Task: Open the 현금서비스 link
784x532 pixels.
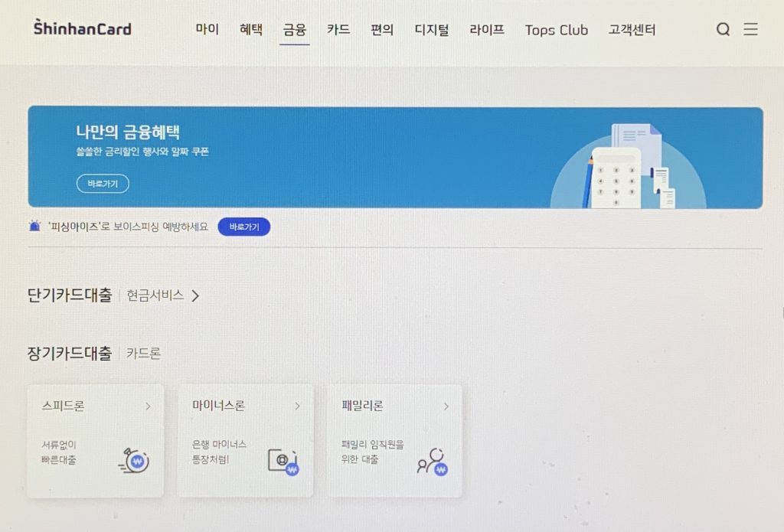Action: pyautogui.click(x=155, y=295)
